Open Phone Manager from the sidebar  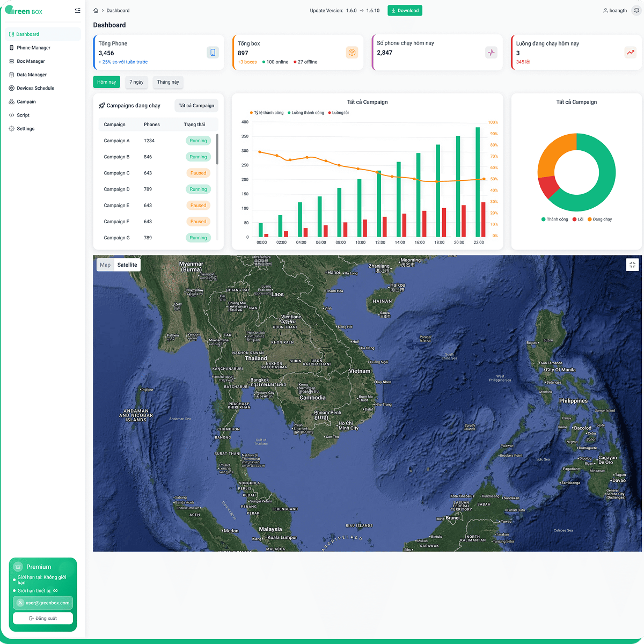[32, 47]
